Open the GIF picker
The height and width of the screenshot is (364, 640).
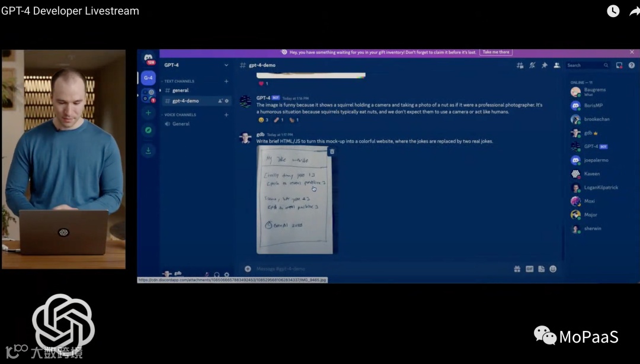[529, 269]
